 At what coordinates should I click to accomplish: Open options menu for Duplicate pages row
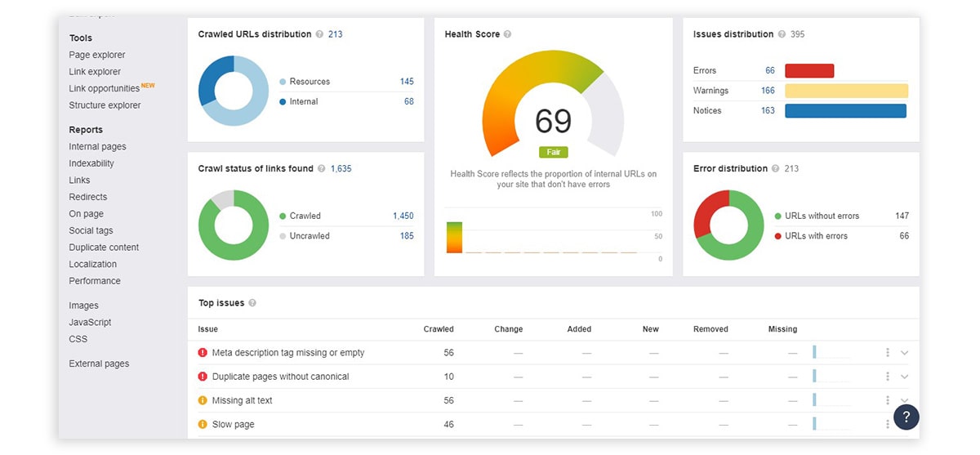pyautogui.click(x=887, y=377)
